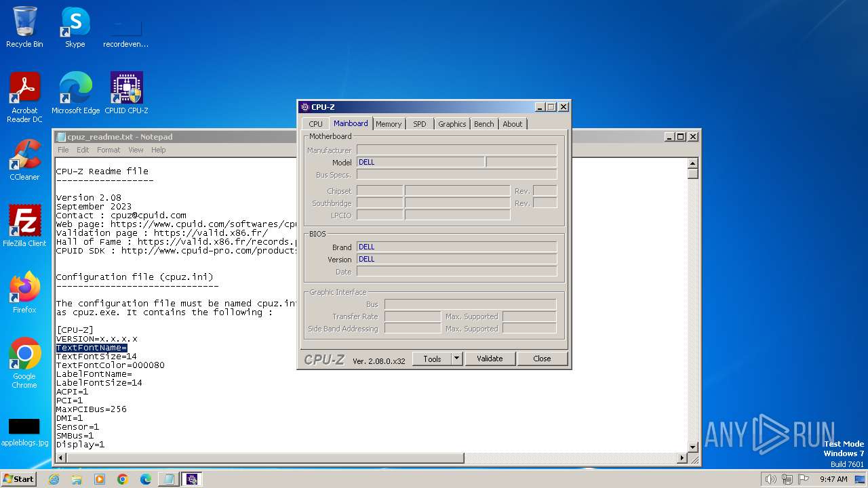868x488 pixels.
Task: Open Windows Media Player taskbar icon
Action: coord(100,479)
